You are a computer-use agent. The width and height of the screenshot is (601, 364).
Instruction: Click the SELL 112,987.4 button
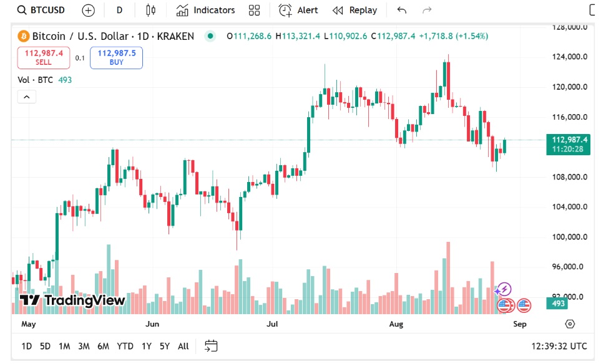pyautogui.click(x=43, y=57)
